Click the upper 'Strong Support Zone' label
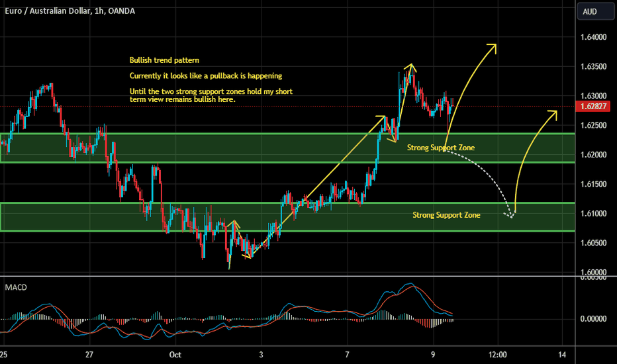Screen dimensions: 617x364 coord(441,148)
